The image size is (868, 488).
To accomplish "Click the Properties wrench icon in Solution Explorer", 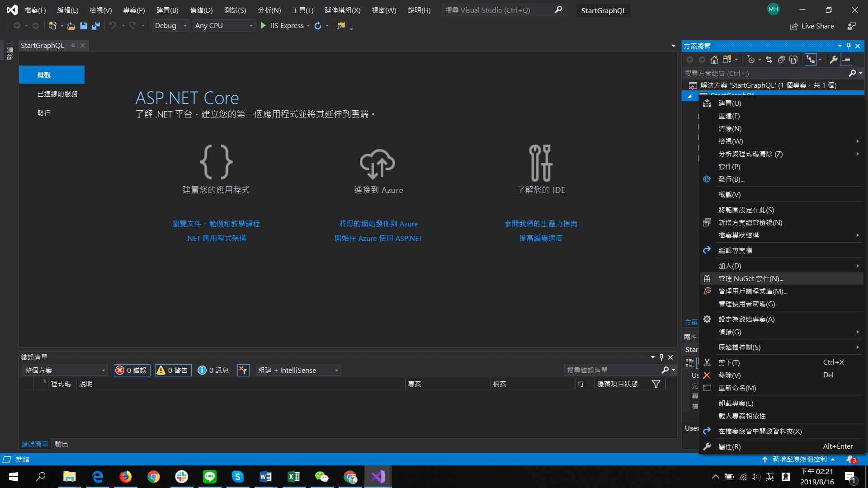I will [x=834, y=60].
